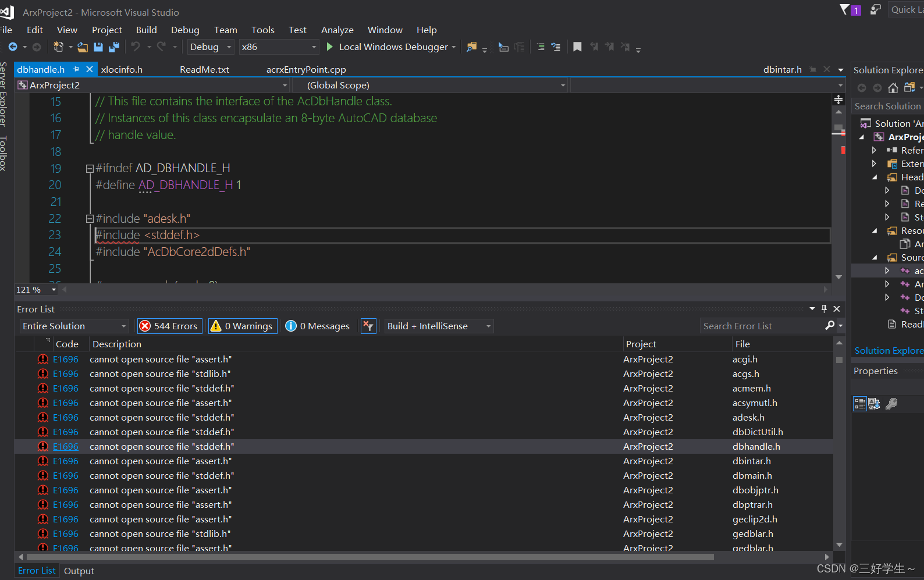
Task: Toggle the 544 Errors filter
Action: [169, 326]
